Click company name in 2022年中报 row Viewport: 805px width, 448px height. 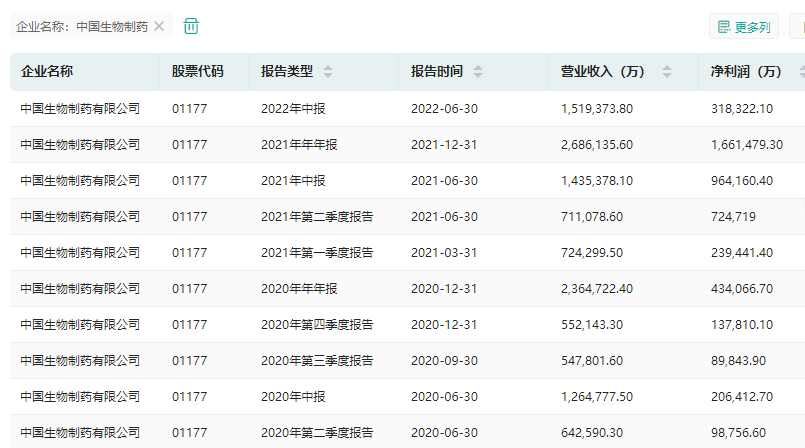pyautogui.click(x=80, y=109)
